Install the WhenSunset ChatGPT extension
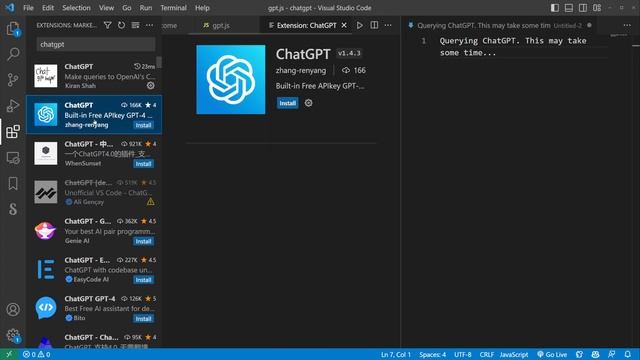 click(x=143, y=164)
